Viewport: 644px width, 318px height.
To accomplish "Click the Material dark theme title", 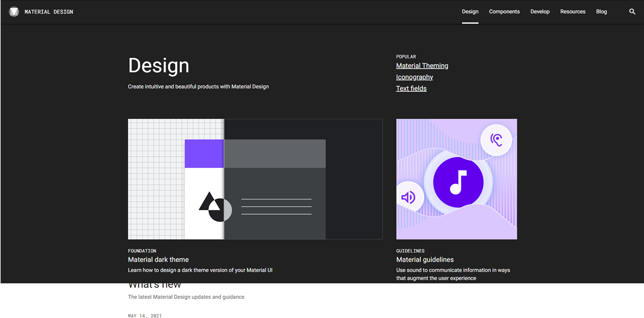I will (158, 259).
